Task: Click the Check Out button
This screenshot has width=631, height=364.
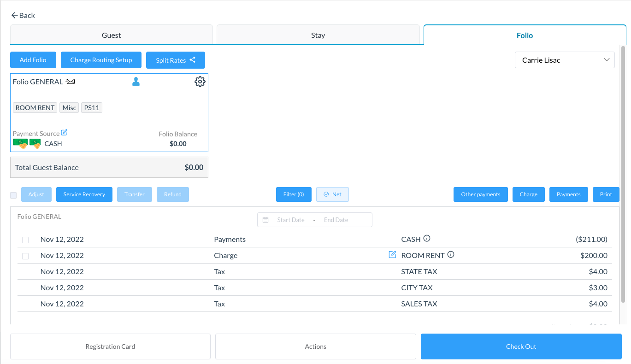Action: pyautogui.click(x=521, y=346)
